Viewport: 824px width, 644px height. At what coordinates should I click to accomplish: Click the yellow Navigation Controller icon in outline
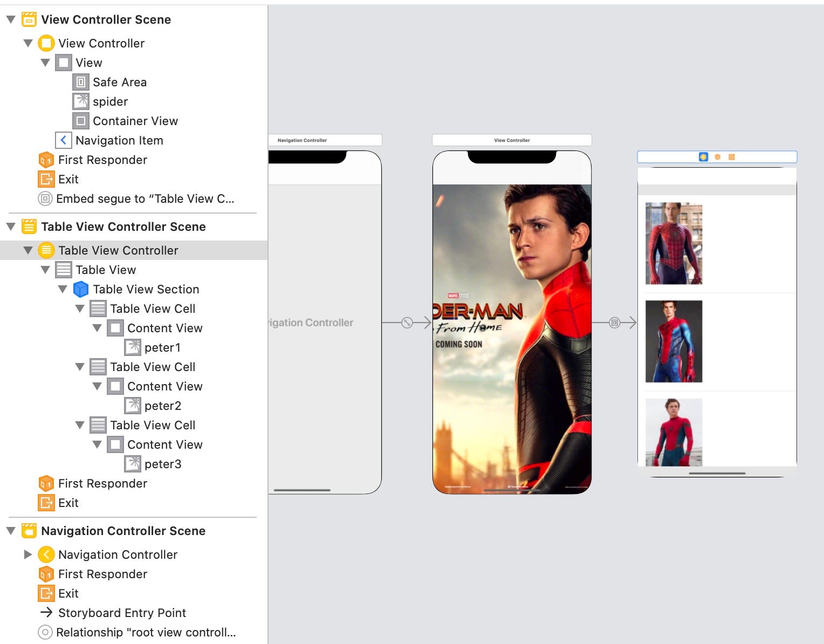pos(46,554)
